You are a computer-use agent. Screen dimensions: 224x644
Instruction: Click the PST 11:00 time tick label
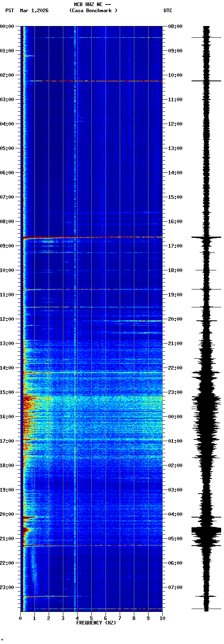point(6,295)
